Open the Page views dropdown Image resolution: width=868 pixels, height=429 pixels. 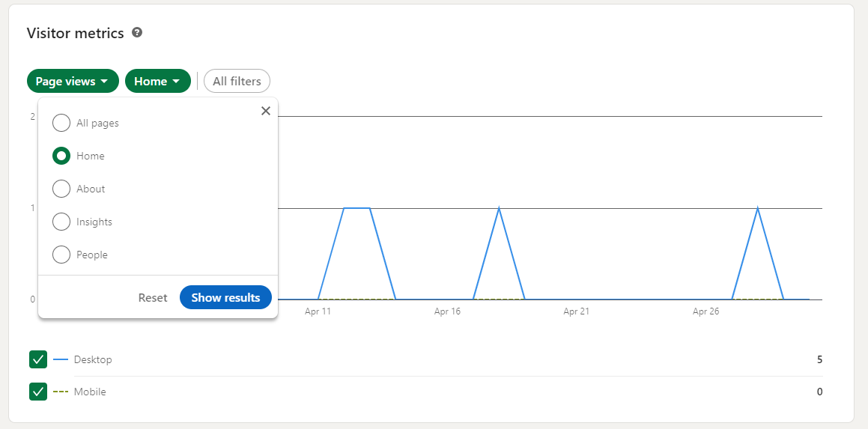[x=73, y=81]
